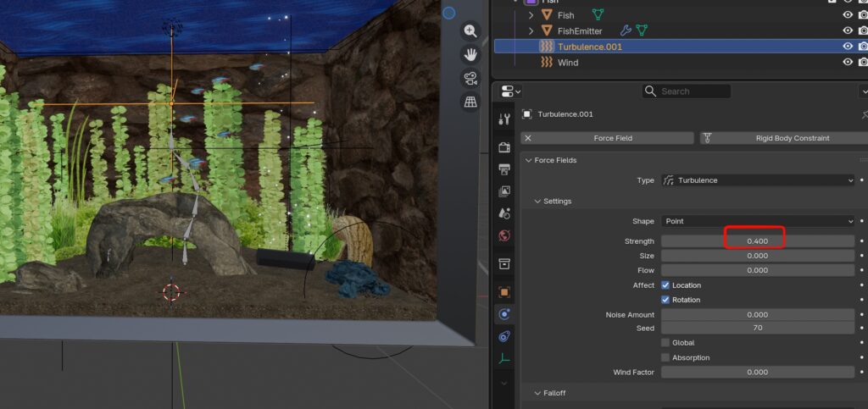
Task: Click the Strength value field
Action: point(757,241)
